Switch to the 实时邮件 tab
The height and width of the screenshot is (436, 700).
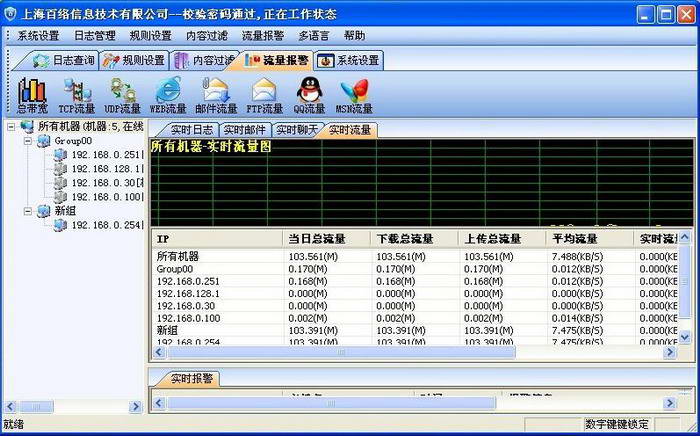pyautogui.click(x=246, y=130)
